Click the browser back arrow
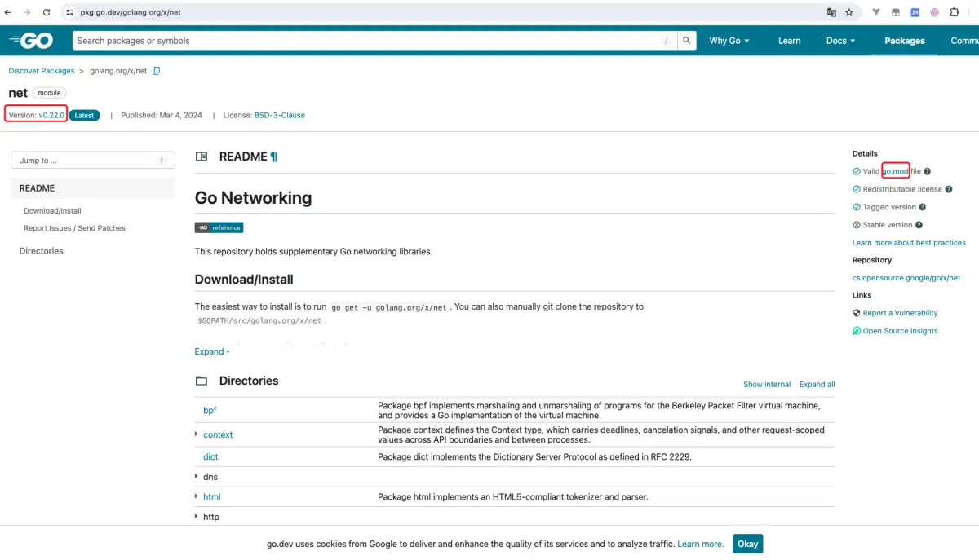This screenshot has height=560, width=979. pos(8,12)
